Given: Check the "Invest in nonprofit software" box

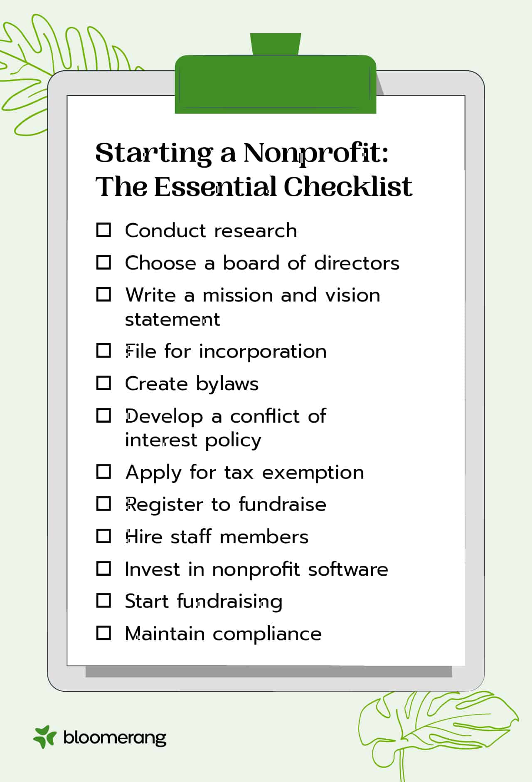Looking at the screenshot, I should coord(103,568).
